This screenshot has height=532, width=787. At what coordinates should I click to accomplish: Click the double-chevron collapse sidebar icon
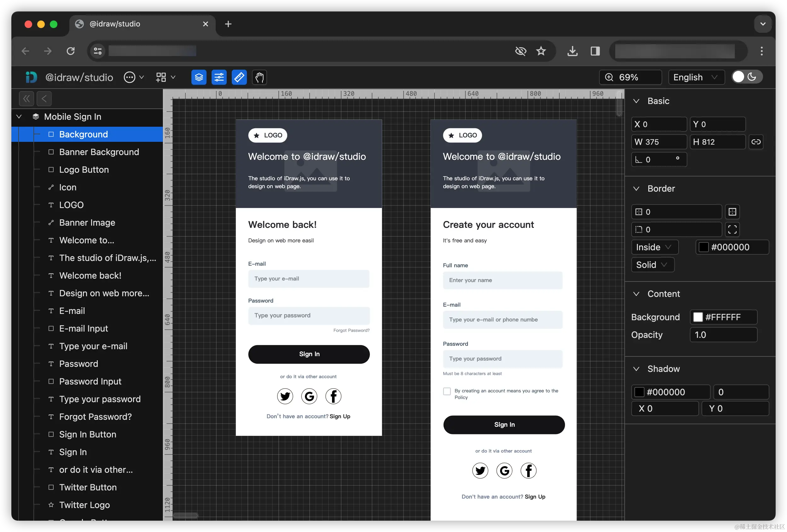pyautogui.click(x=26, y=99)
